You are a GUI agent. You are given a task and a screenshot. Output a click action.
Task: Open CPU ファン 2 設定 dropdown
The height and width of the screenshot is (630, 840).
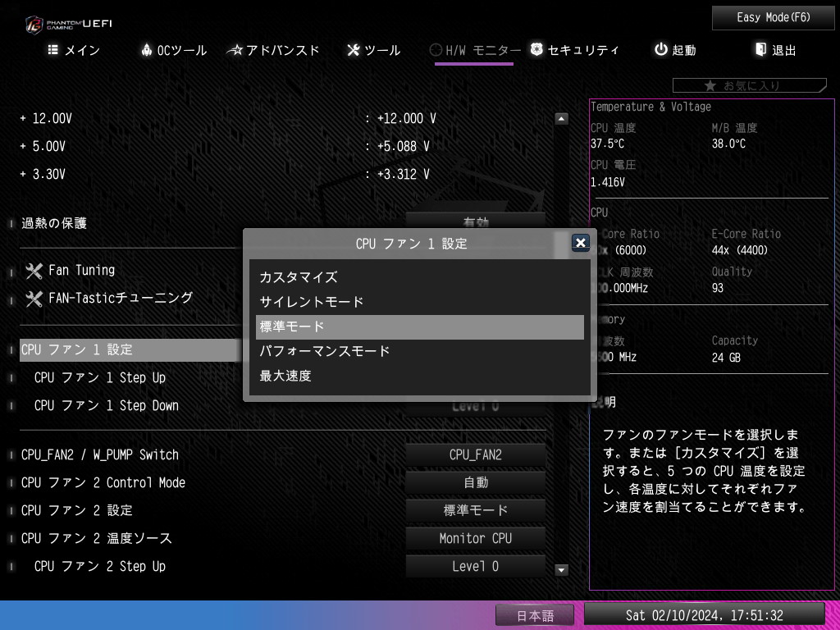pos(476,510)
